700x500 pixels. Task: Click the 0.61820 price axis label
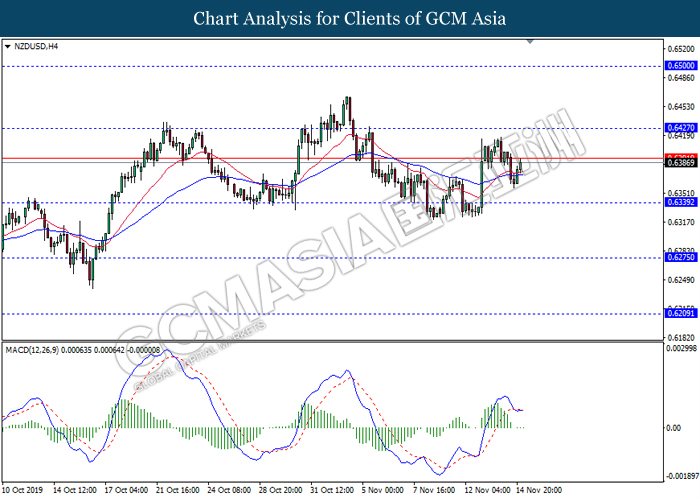pyautogui.click(x=680, y=338)
